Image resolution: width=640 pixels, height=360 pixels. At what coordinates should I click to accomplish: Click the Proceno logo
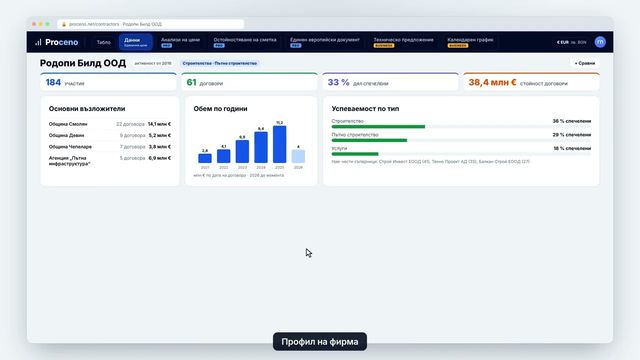point(56,42)
